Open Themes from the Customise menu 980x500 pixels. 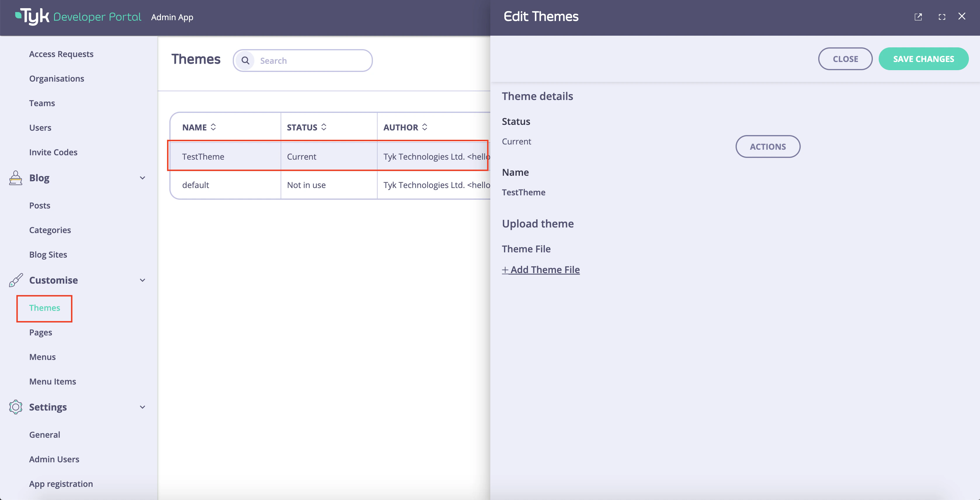[44, 308]
